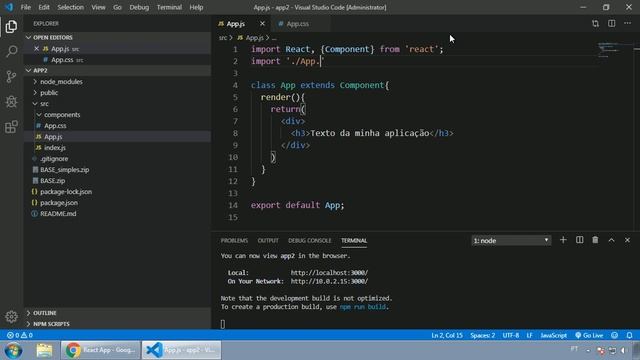Viewport: 640px width, 360px height.
Task: Open the Debug menu
Action: tap(139, 7)
